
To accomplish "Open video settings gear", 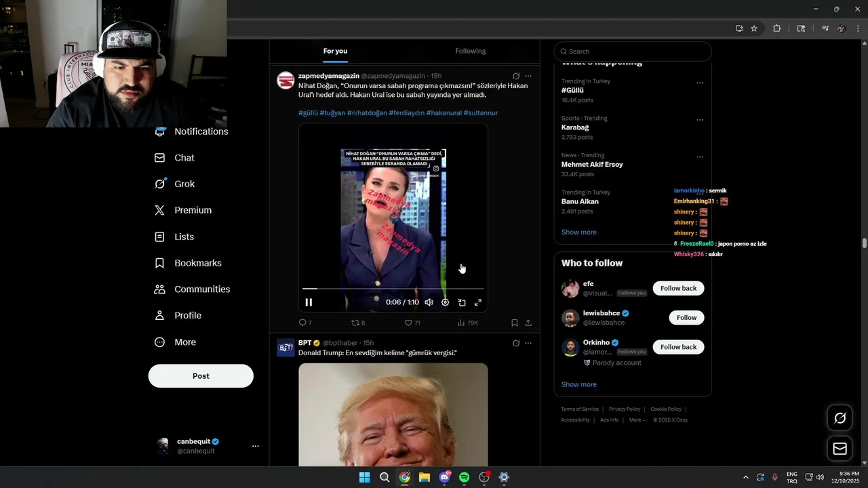I will 445,302.
